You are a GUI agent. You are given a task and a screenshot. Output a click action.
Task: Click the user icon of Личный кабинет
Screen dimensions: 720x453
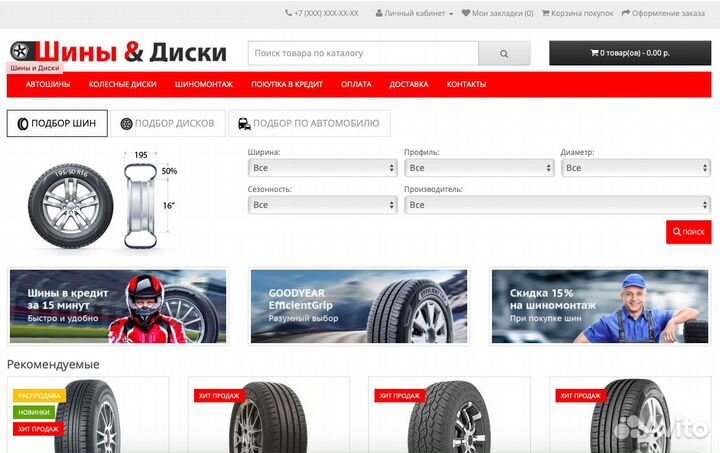click(x=379, y=13)
